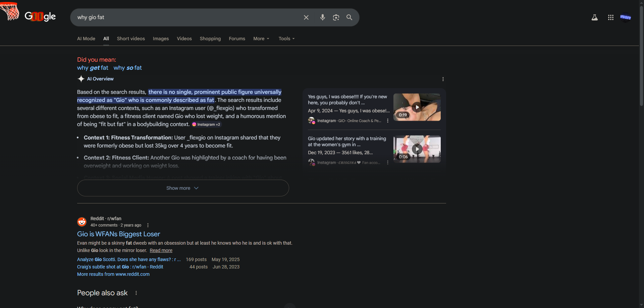The width and height of the screenshot is (644, 308).
Task: Click the '44 posts' count
Action: tap(199, 267)
